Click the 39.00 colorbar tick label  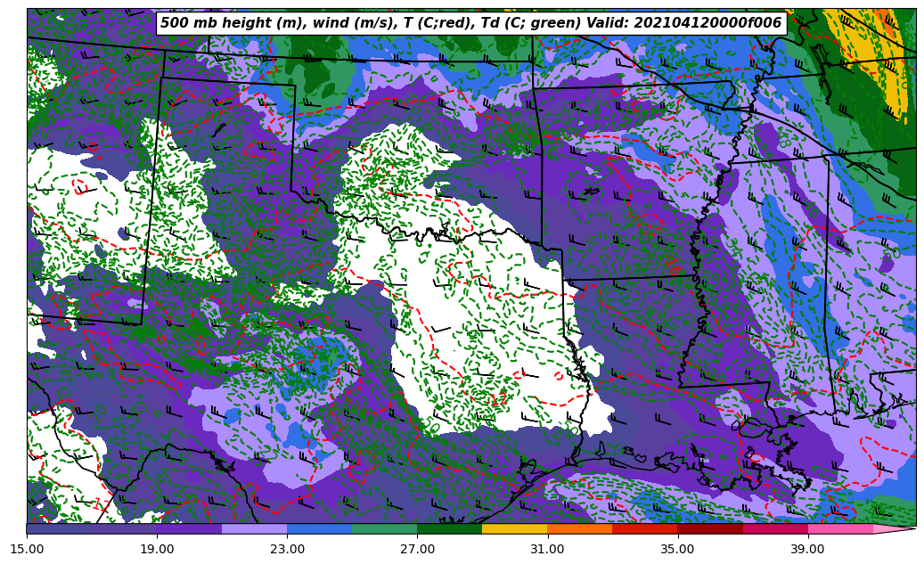click(x=807, y=549)
